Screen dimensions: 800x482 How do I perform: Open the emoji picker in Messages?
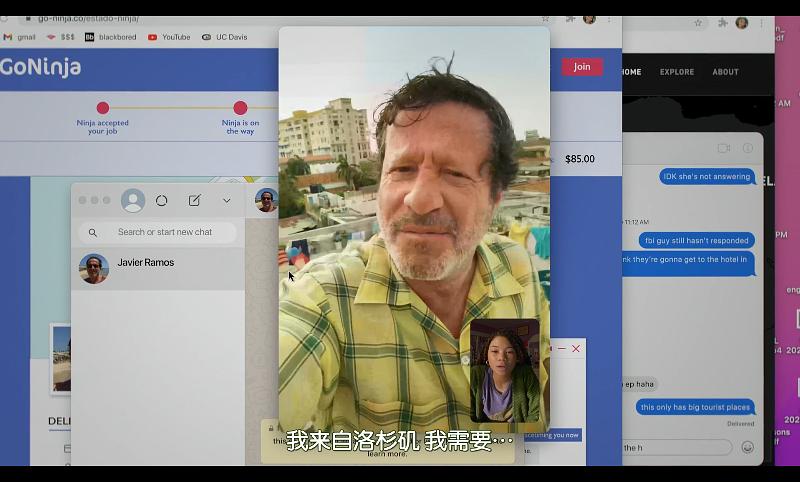pos(747,447)
